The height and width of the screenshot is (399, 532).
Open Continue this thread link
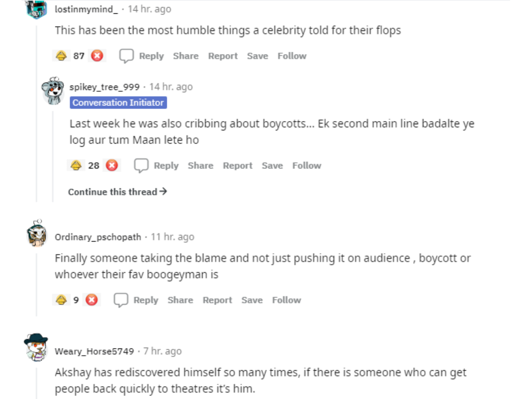[117, 192]
